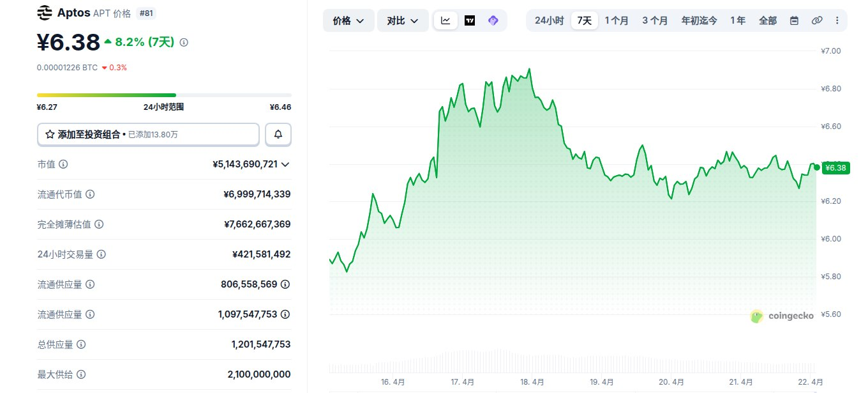Open the 价格 dropdown
868x393 pixels.
348,20
